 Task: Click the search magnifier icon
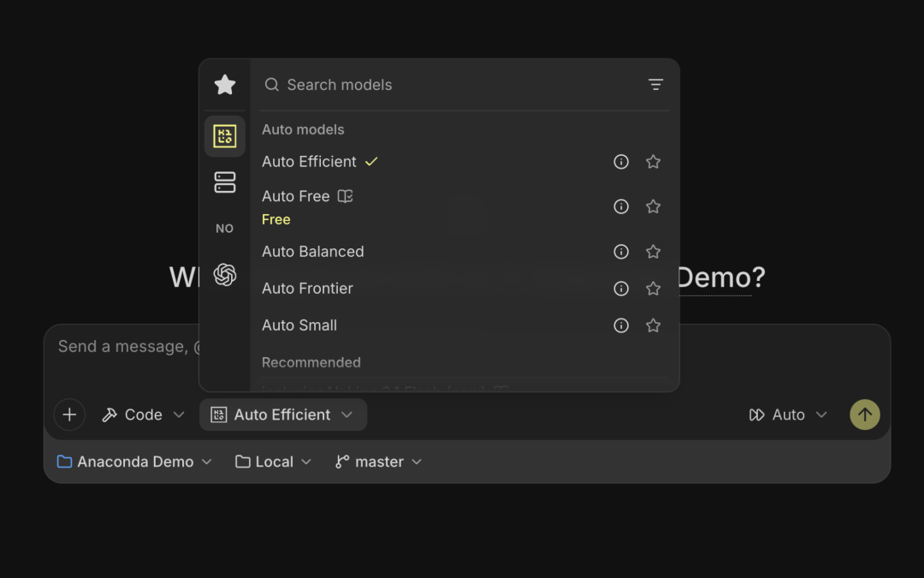(272, 85)
